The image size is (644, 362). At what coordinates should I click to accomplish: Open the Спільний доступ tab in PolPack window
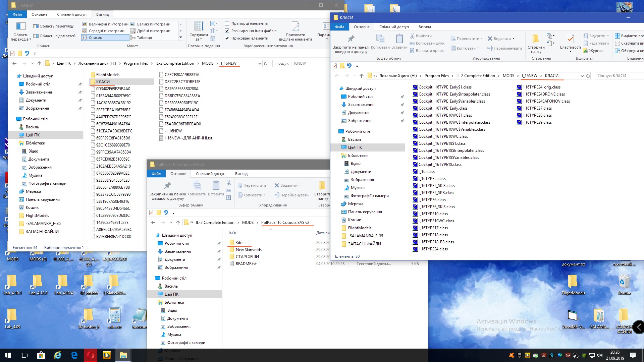coord(210,174)
